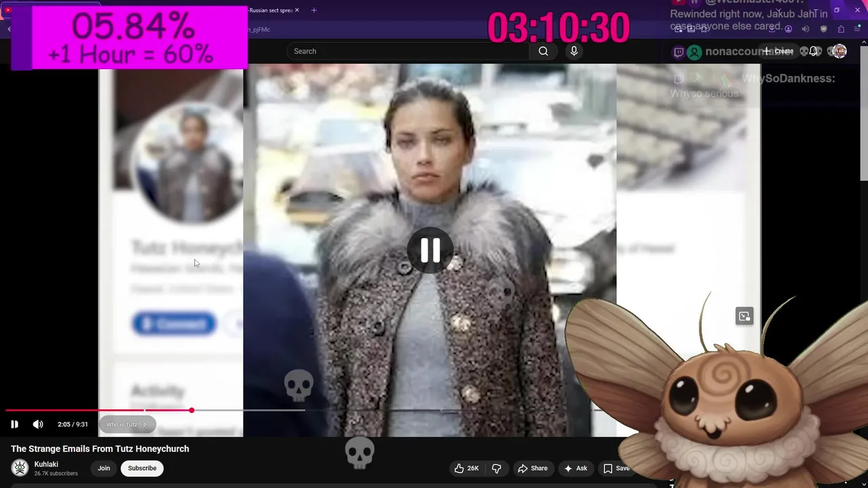Click the Join membership button

click(x=104, y=468)
